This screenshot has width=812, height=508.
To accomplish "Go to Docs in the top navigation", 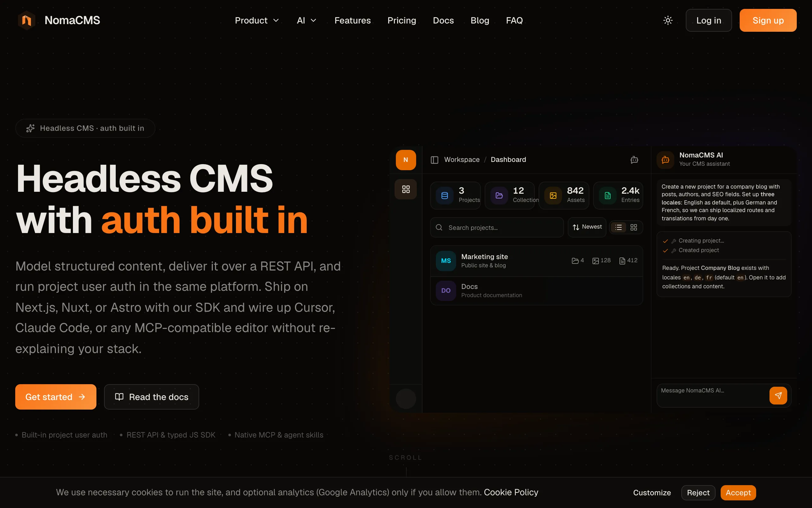I will 443,20.
